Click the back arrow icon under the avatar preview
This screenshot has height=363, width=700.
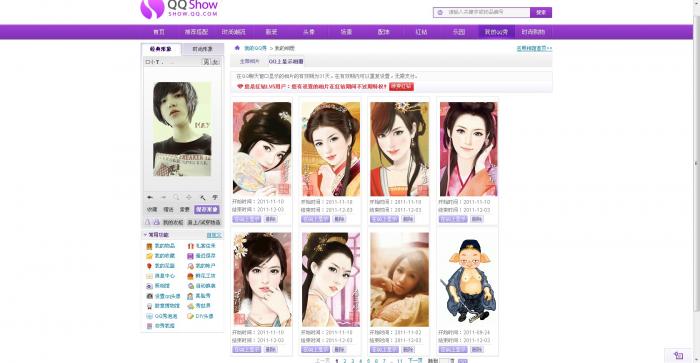pyautogui.click(x=150, y=197)
